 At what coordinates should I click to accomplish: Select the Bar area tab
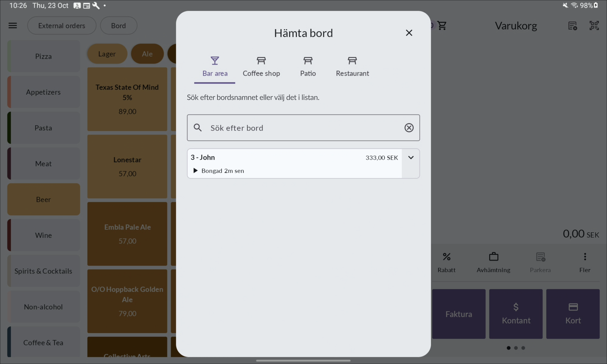[x=215, y=66]
